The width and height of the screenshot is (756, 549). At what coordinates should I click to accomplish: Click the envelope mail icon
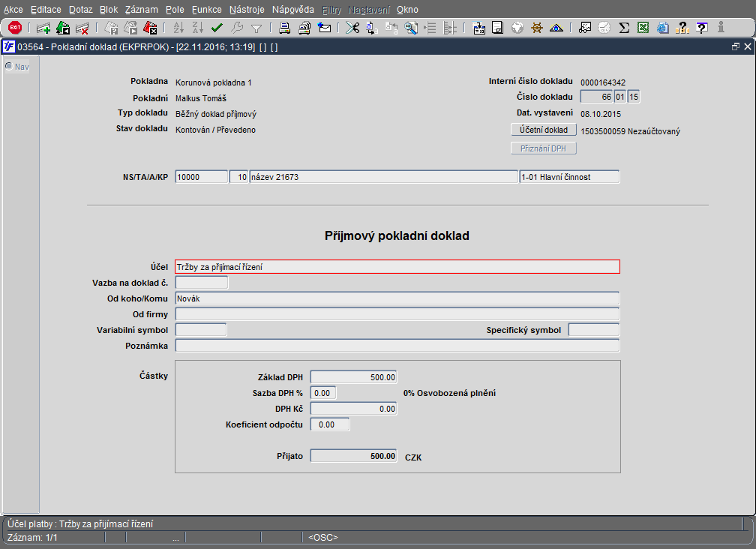(x=325, y=28)
